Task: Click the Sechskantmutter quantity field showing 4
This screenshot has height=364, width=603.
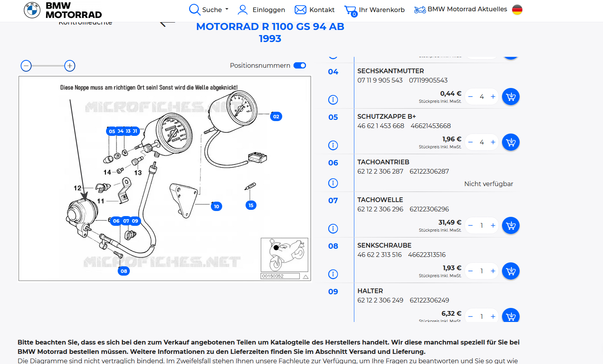Action: (482, 97)
